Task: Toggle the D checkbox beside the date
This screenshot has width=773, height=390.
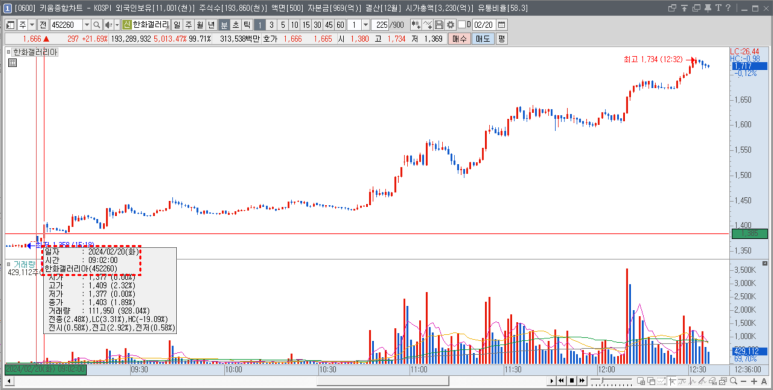Action: click(x=462, y=25)
